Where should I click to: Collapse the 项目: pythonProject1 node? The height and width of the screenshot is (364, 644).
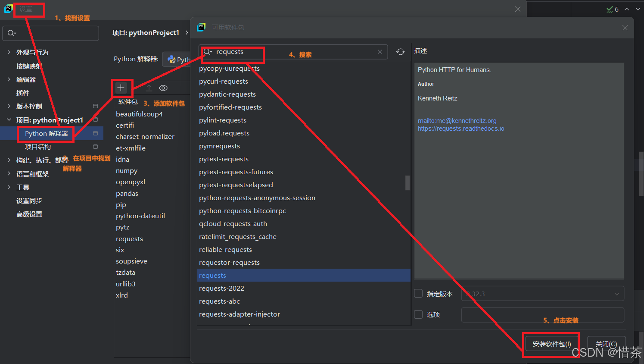[x=9, y=120]
